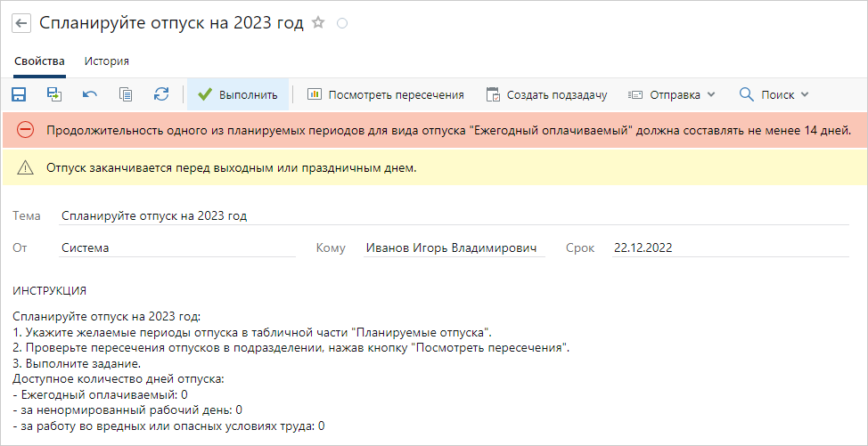Select the Свойства tab
Screen dimensions: 868x446
[39, 61]
